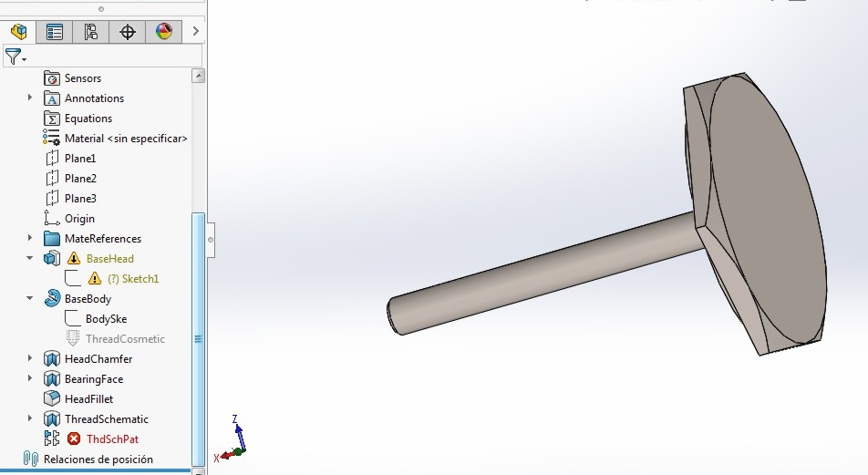Click the view orientation triad

[232, 440]
